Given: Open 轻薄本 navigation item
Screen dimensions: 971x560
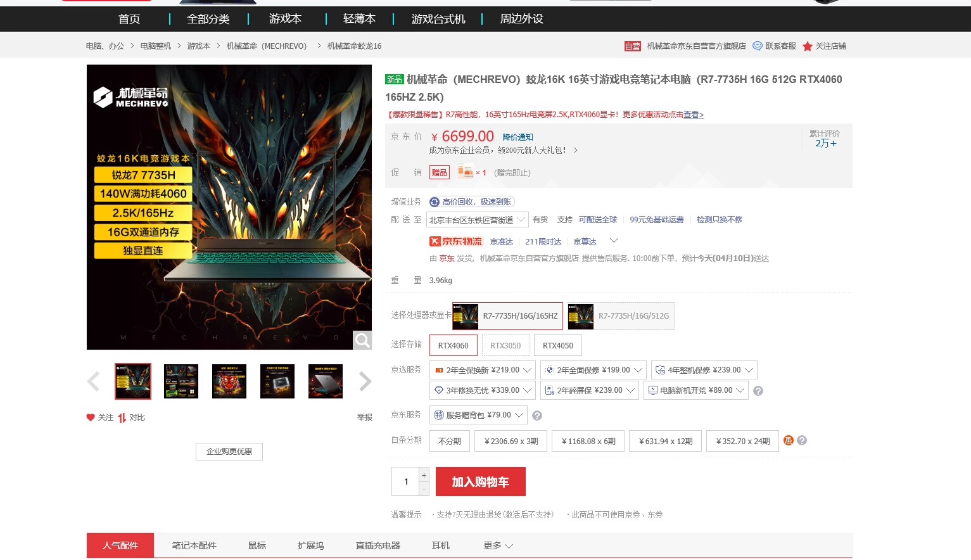Looking at the screenshot, I should (359, 19).
